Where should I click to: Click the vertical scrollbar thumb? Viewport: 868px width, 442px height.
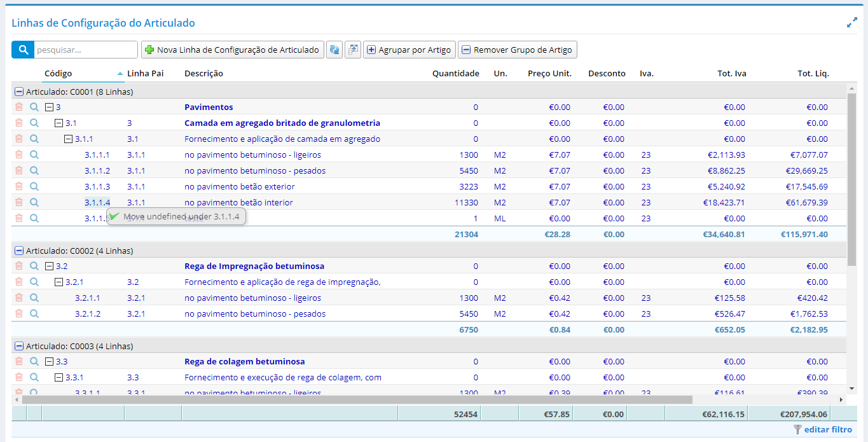(852, 178)
